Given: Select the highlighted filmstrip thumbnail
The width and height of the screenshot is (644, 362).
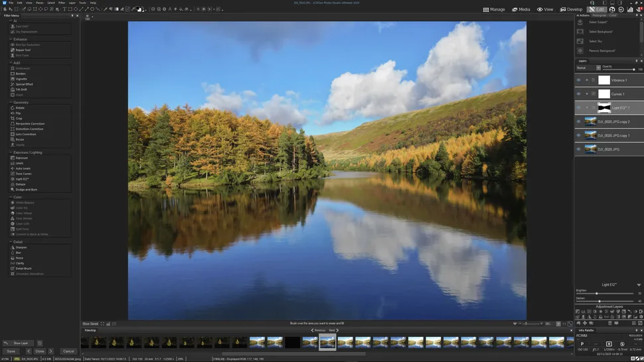Looking at the screenshot, I should (327, 341).
